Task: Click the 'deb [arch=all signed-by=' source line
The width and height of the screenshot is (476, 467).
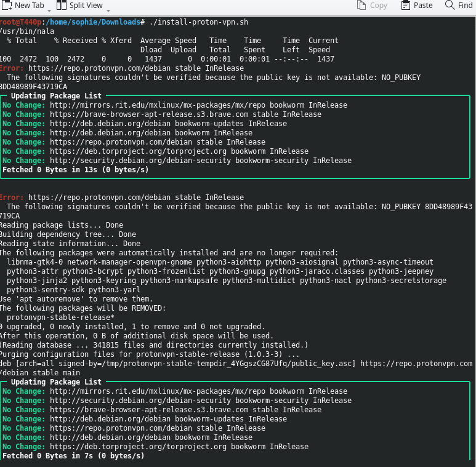Action: pos(236,364)
